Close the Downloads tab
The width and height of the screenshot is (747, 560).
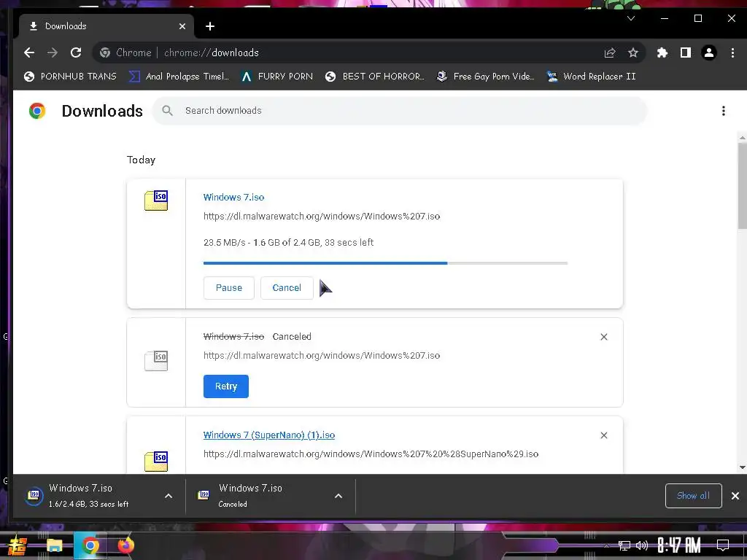tap(182, 26)
